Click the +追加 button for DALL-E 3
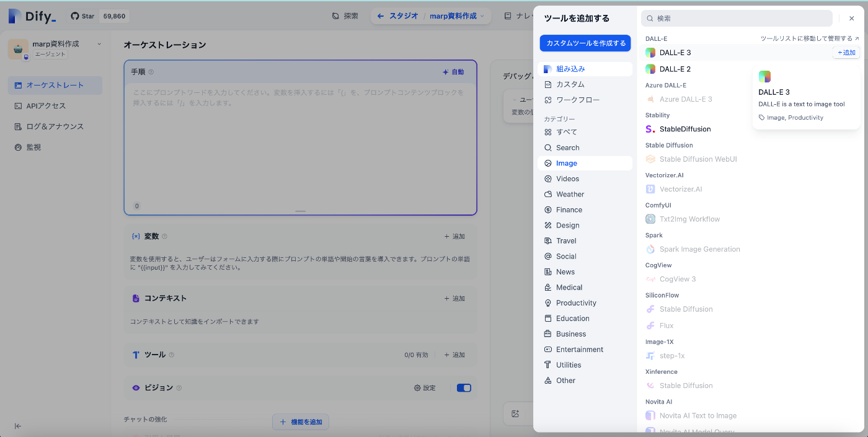Viewport: 868px width, 437px height. (846, 53)
